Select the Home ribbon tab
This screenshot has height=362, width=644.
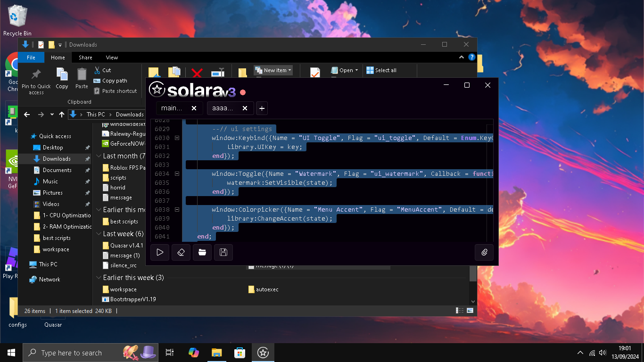click(58, 58)
